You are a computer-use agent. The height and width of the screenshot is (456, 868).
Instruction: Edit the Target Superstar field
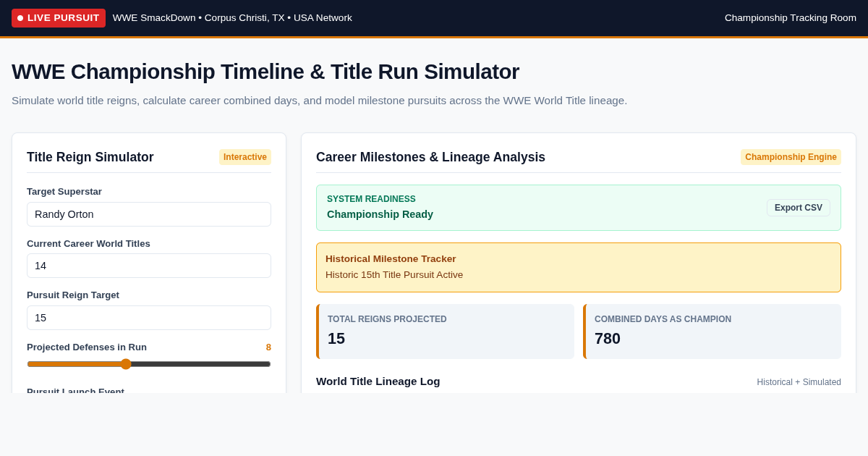[x=149, y=214]
